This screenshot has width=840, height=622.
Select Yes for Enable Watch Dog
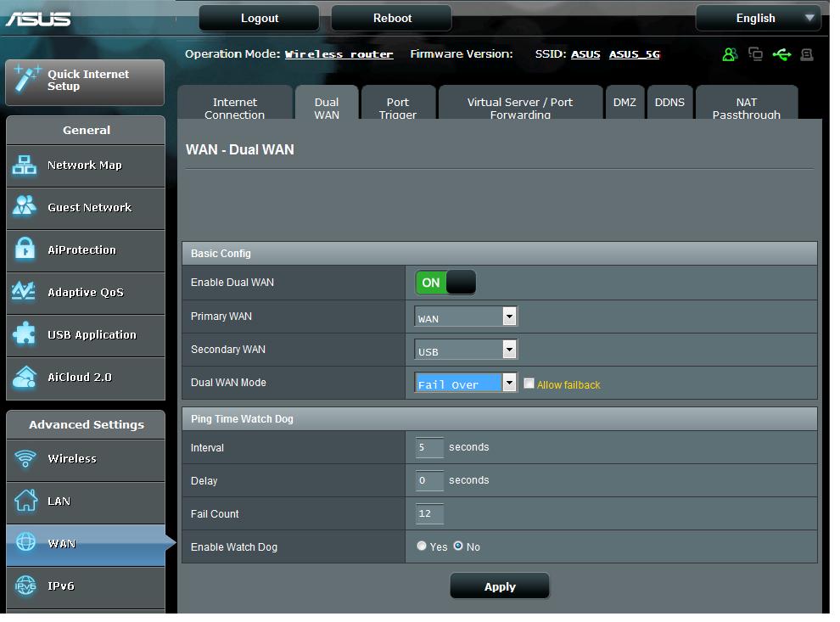click(422, 546)
